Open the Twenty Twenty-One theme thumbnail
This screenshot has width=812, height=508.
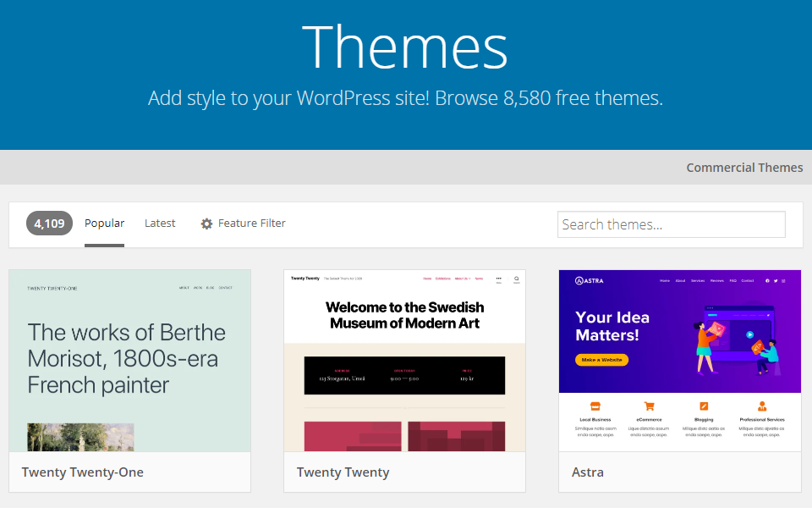click(x=129, y=360)
